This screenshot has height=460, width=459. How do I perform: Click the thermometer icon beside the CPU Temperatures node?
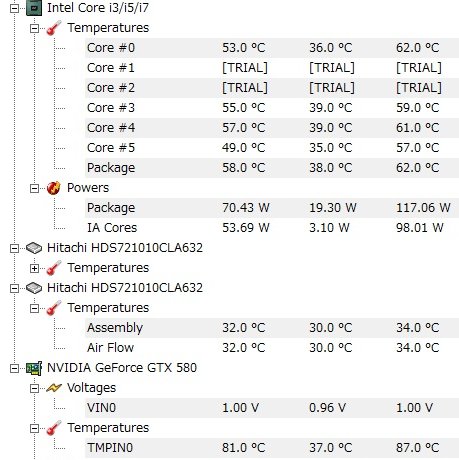[x=54, y=28]
